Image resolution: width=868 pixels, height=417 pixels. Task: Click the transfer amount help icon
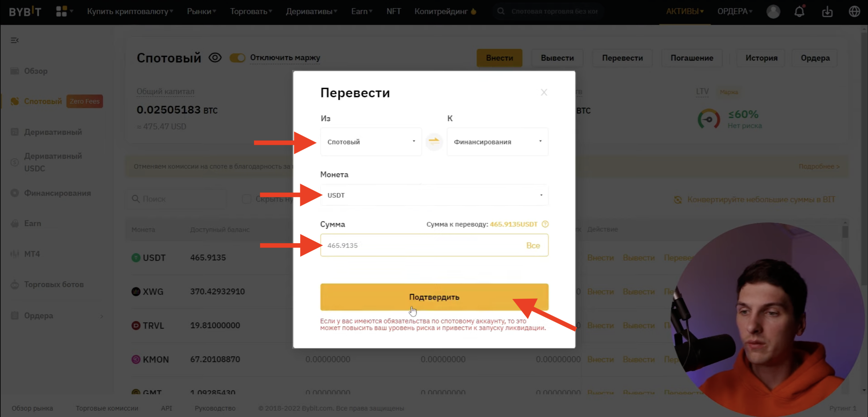point(545,224)
